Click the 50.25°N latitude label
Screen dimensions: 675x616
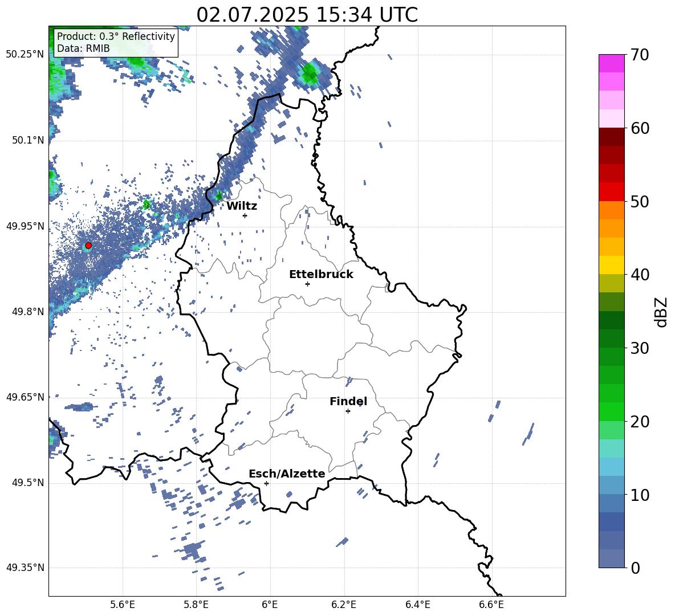(x=25, y=55)
